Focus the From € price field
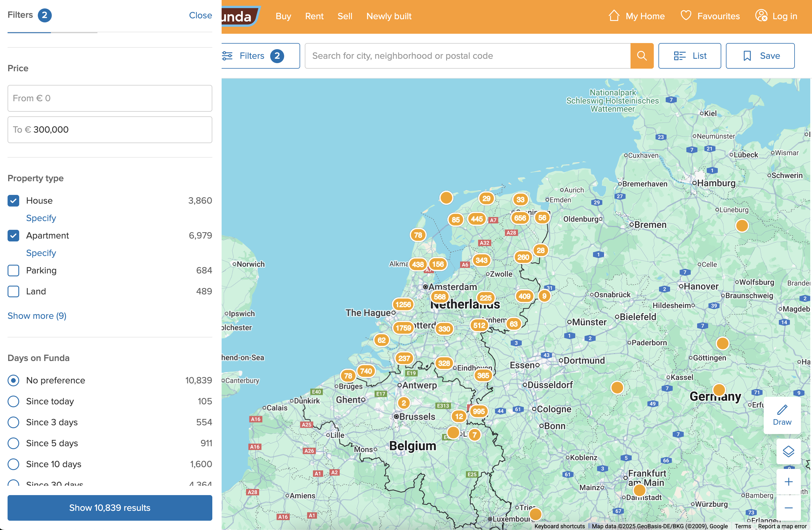Viewport: 812px width, 530px height. [x=110, y=98]
